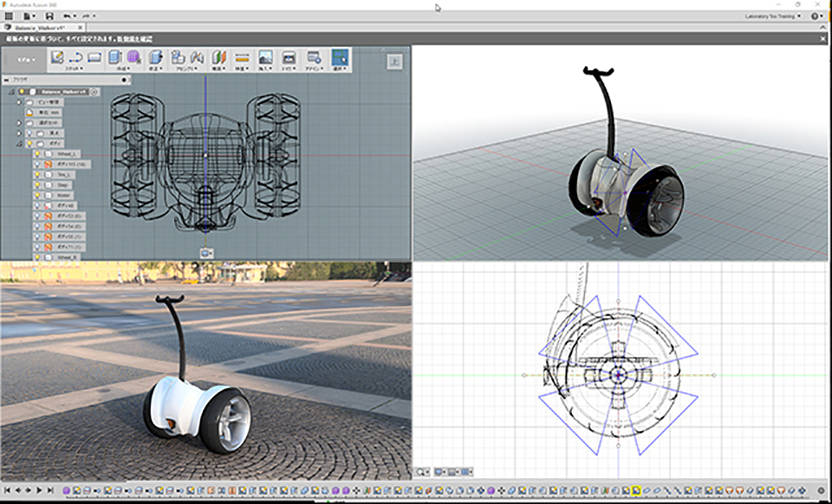
Task: Toggle visibility lightbulb for Wheel_L body
Action: pos(37,153)
